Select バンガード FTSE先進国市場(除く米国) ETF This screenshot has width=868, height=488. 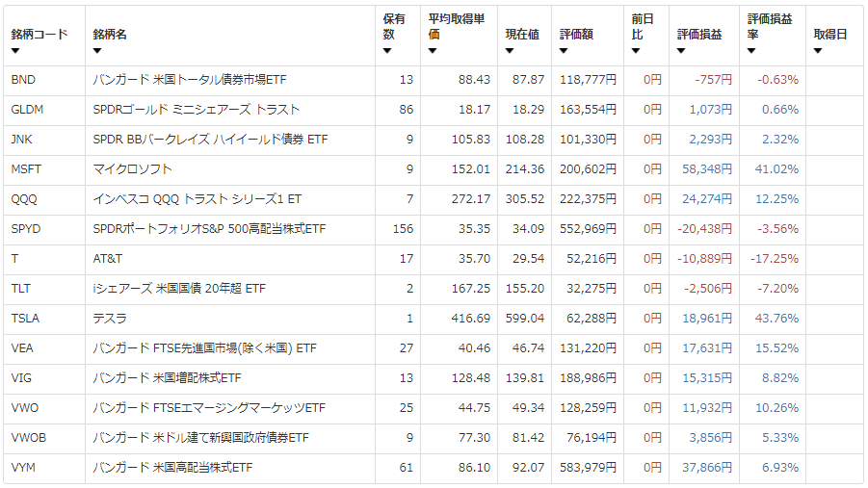(x=205, y=348)
